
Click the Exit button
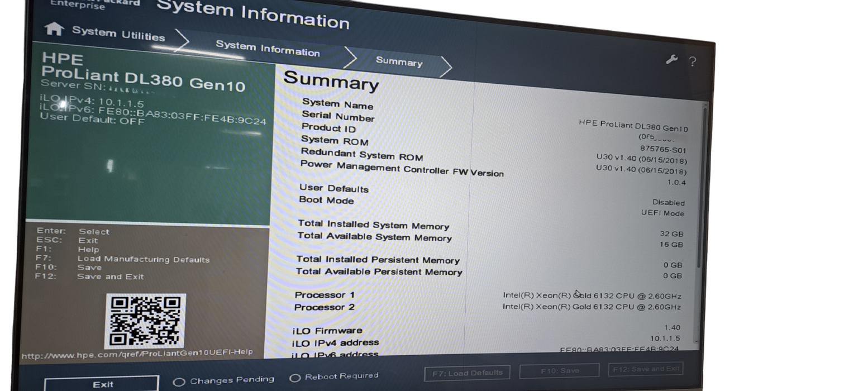[x=102, y=384]
